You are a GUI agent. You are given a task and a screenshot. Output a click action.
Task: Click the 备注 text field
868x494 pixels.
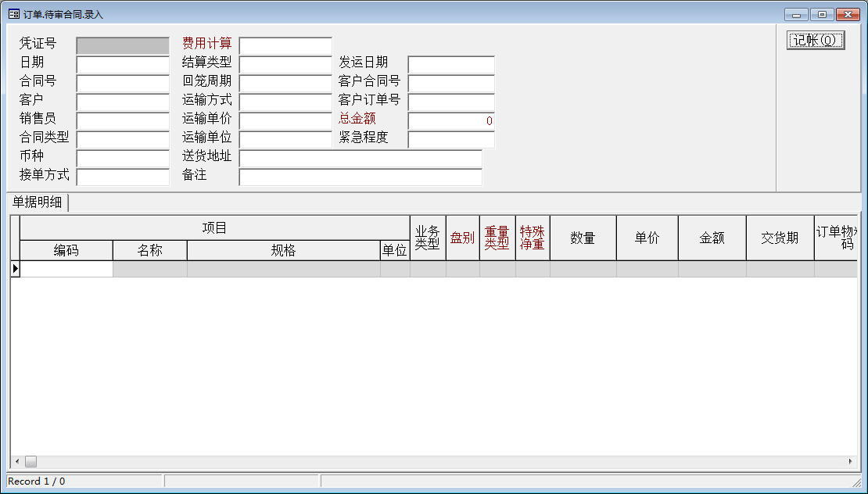[x=360, y=177]
